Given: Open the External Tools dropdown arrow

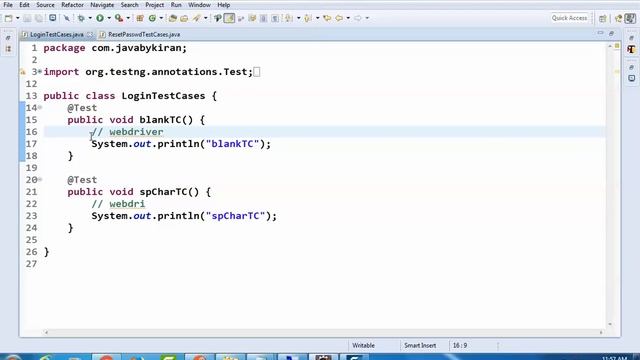Looking at the screenshot, I should click(128, 18).
